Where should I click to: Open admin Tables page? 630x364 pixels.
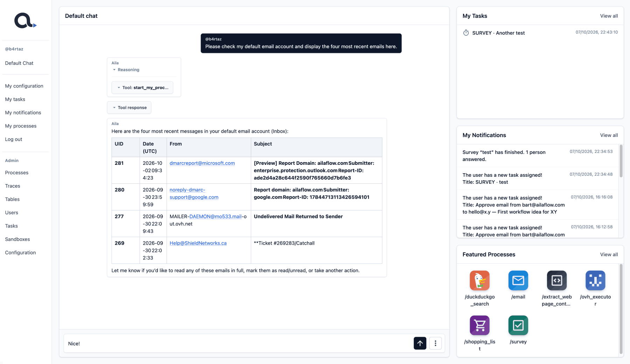tap(12, 199)
